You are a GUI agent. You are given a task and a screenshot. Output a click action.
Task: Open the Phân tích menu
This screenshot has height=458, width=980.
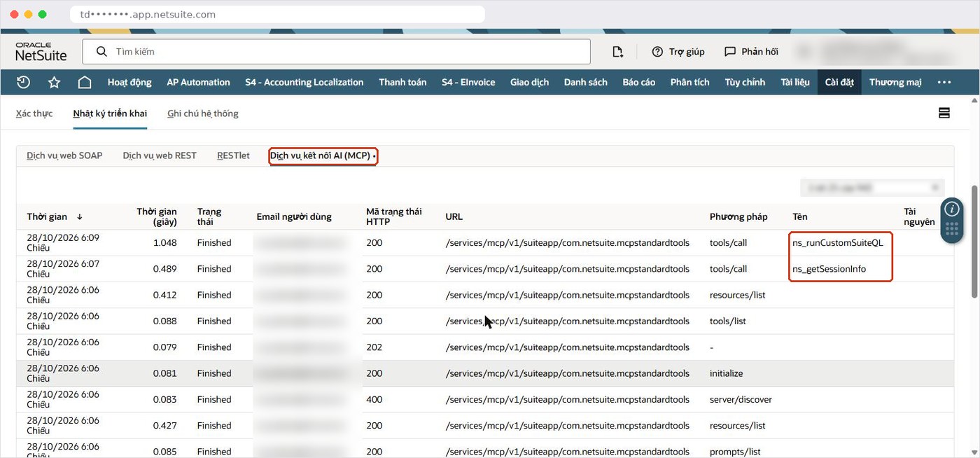pyautogui.click(x=690, y=82)
